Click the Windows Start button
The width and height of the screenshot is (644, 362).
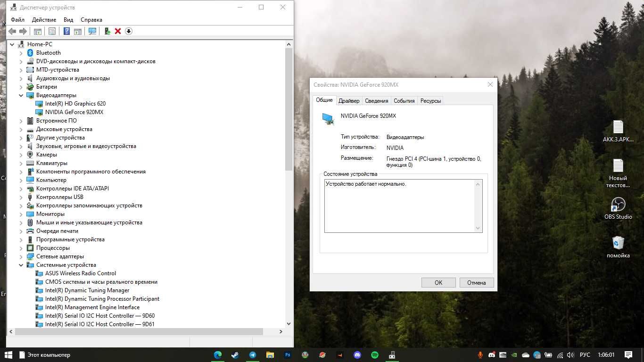point(8,355)
